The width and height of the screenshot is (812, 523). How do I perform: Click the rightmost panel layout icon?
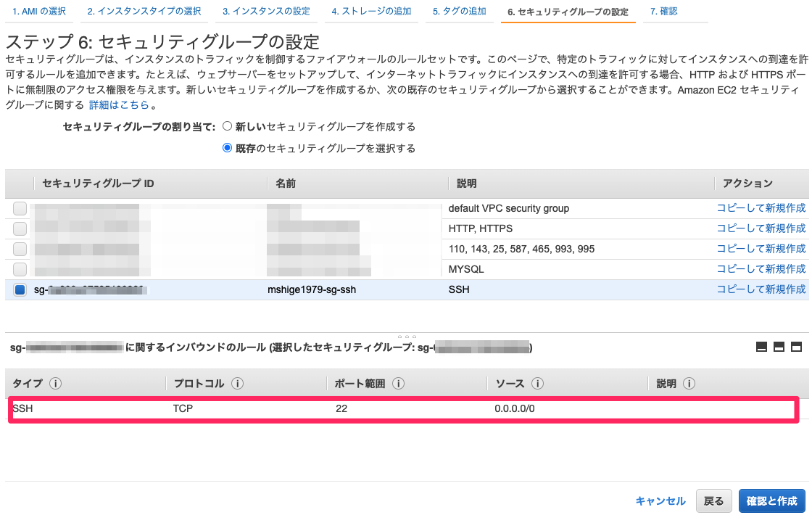coord(797,347)
